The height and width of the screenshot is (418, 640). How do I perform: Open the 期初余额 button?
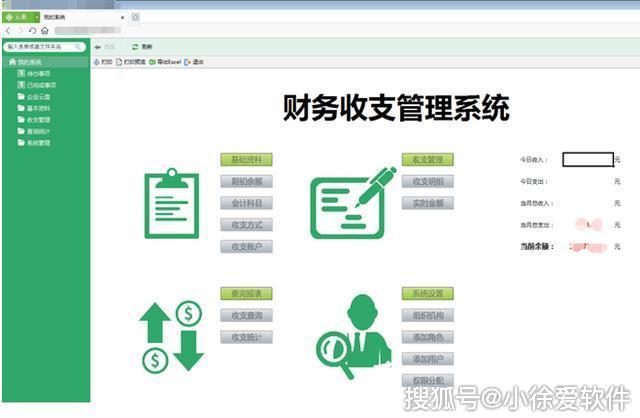point(247,181)
